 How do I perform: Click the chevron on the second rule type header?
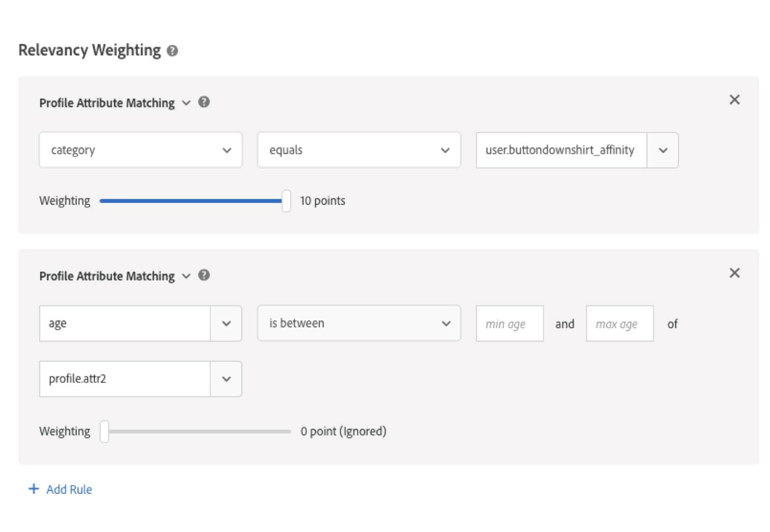pos(186,276)
